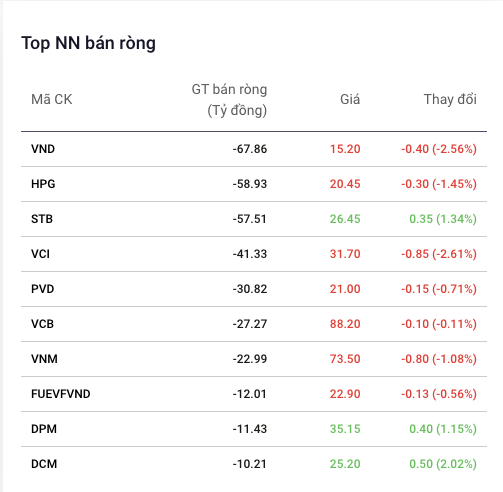Click the price 20.45 for HPG
The image size is (503, 492).
[x=345, y=184]
